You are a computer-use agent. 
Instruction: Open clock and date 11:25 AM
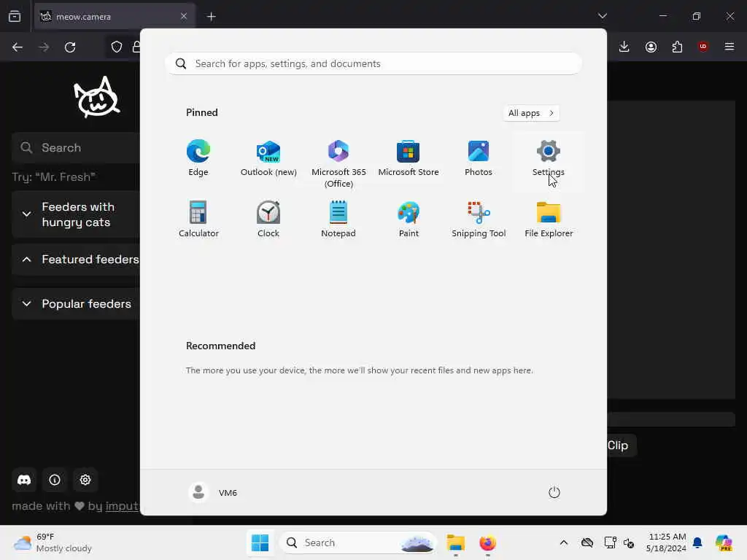click(666, 542)
